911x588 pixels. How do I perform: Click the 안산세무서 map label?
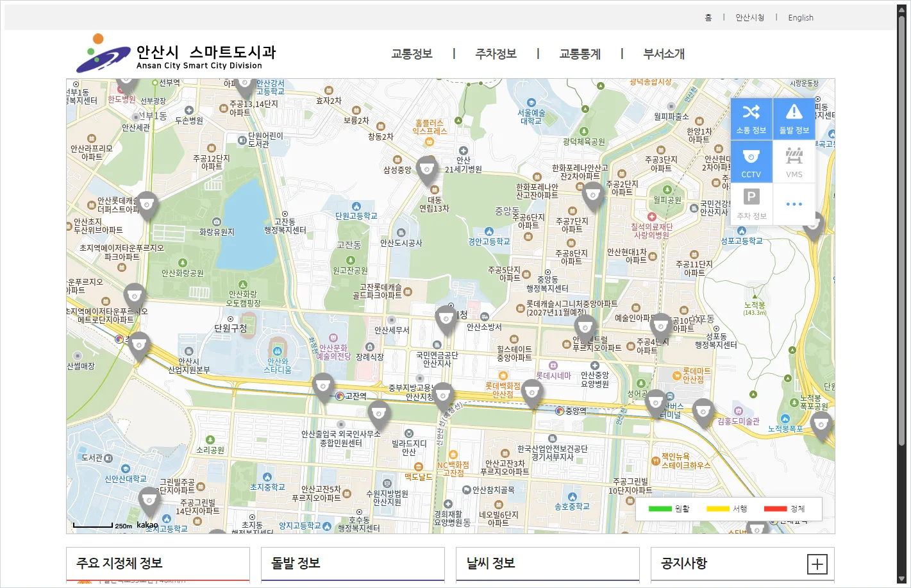tap(392, 330)
